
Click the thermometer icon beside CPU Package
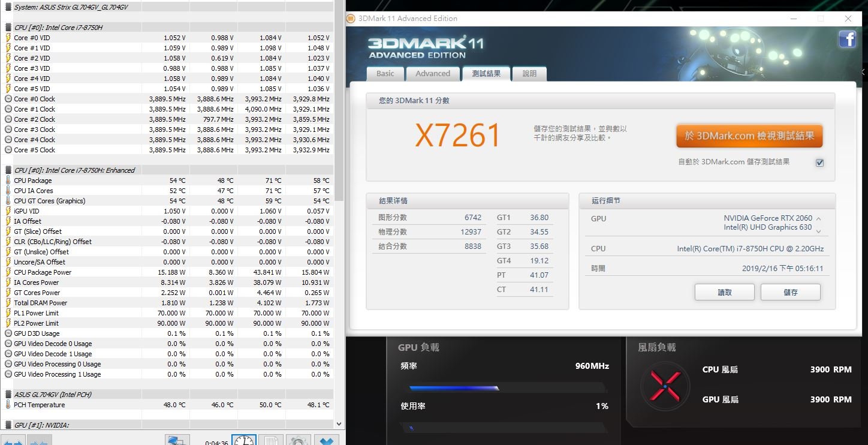click(x=8, y=181)
